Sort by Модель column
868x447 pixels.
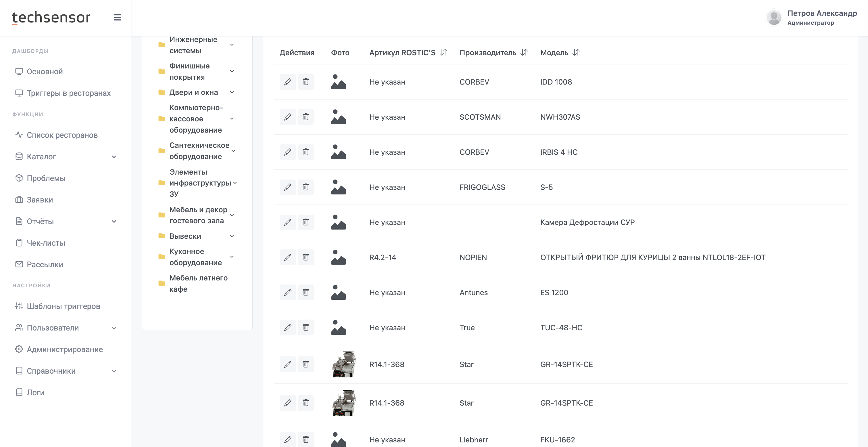pyautogui.click(x=576, y=53)
